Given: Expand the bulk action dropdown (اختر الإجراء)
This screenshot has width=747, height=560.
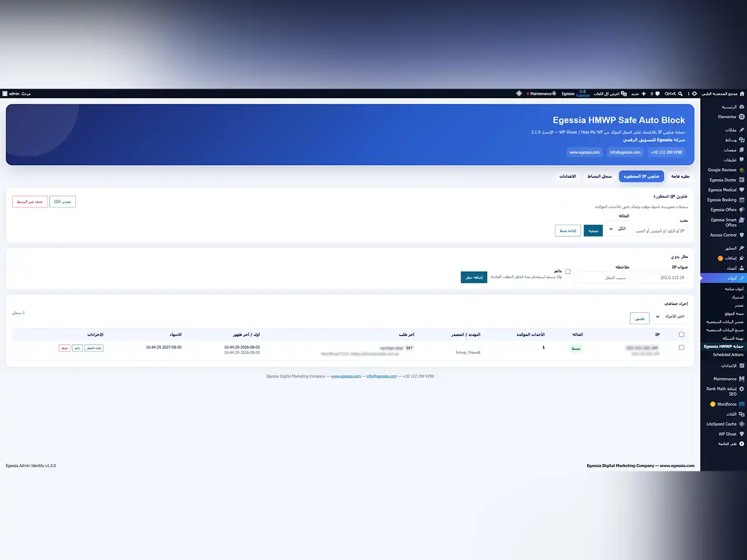Looking at the screenshot, I should click(670, 316).
